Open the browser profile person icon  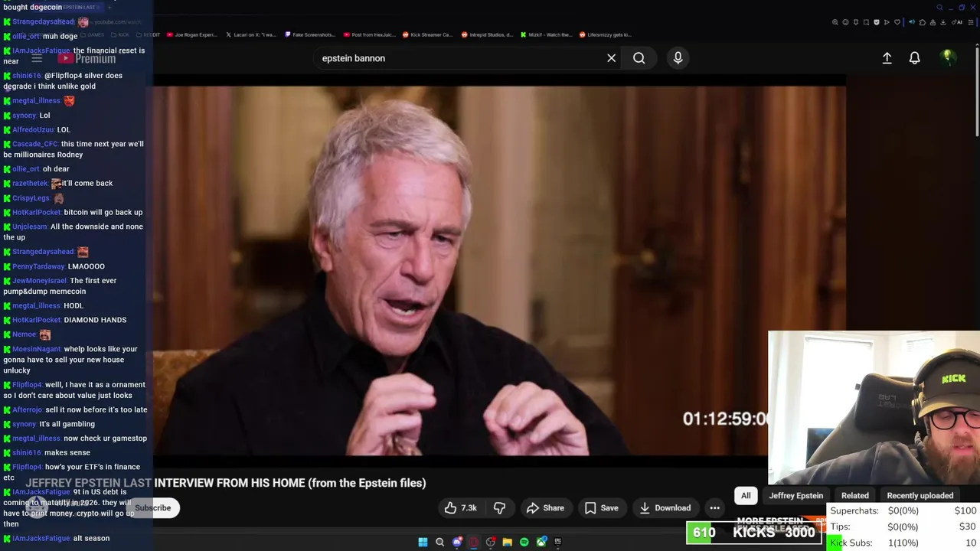[933, 22]
